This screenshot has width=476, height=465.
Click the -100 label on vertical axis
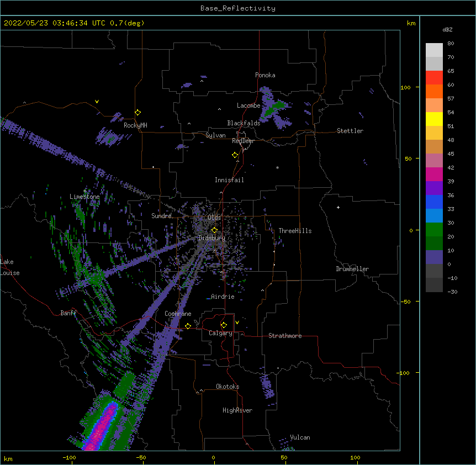click(x=404, y=373)
